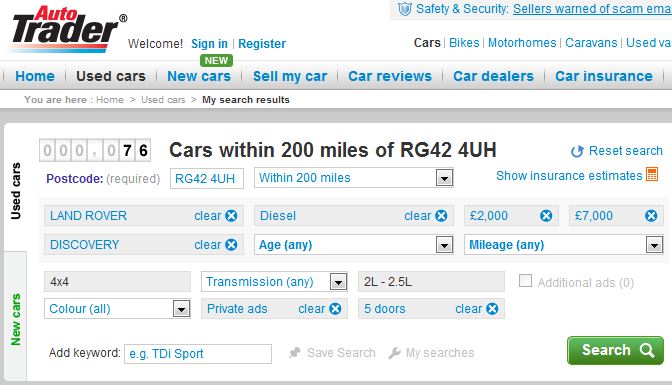The width and height of the screenshot is (672, 385).
Task: Click the Reset search link
Action: 626,151
